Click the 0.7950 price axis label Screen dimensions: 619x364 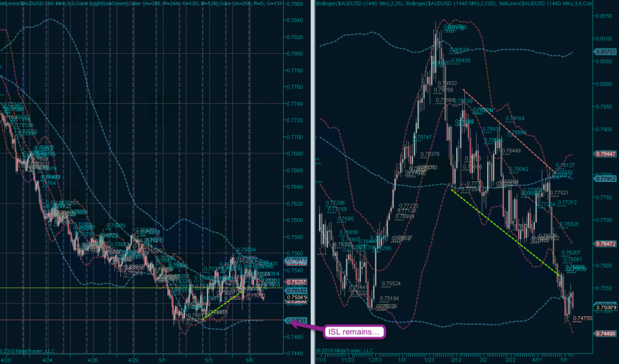[604, 107]
